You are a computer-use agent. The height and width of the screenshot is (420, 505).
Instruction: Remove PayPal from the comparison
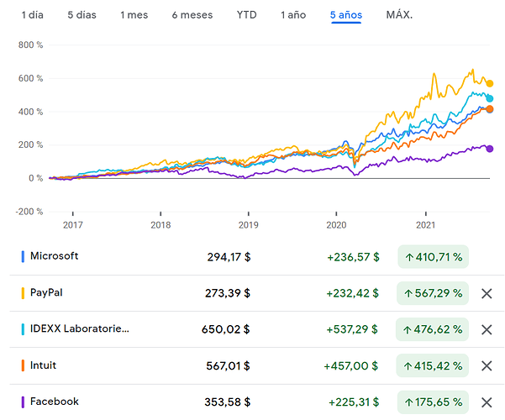[487, 293]
